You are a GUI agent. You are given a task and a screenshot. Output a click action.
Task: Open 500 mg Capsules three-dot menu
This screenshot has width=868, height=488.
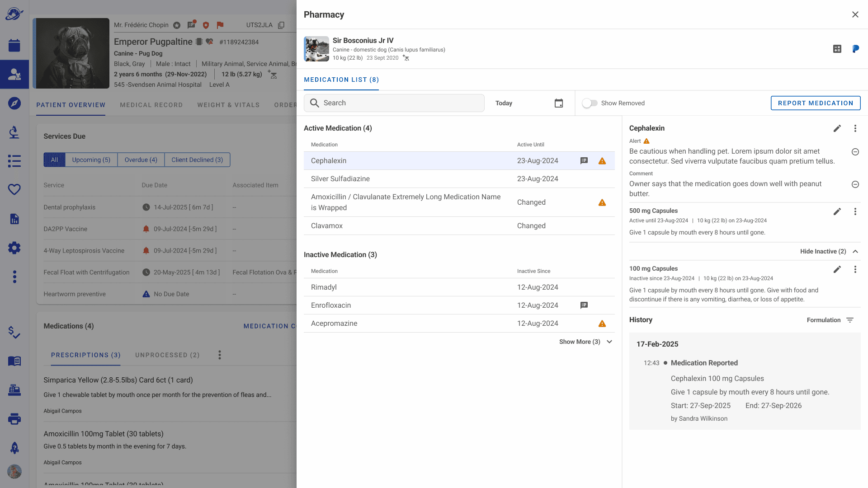pos(855,211)
